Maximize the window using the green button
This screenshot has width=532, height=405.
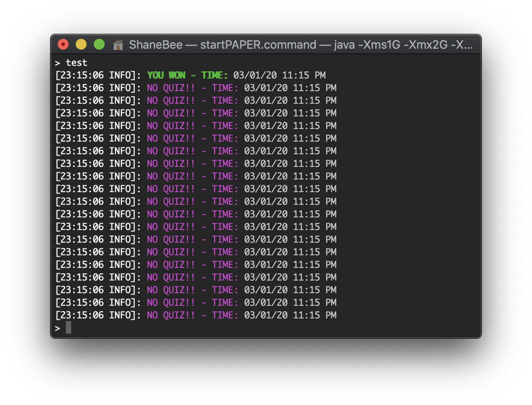pos(99,44)
